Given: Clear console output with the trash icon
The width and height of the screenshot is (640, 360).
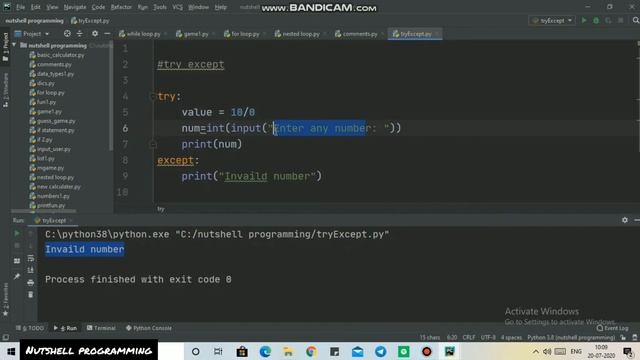Looking at the screenshot, I should coord(31,295).
